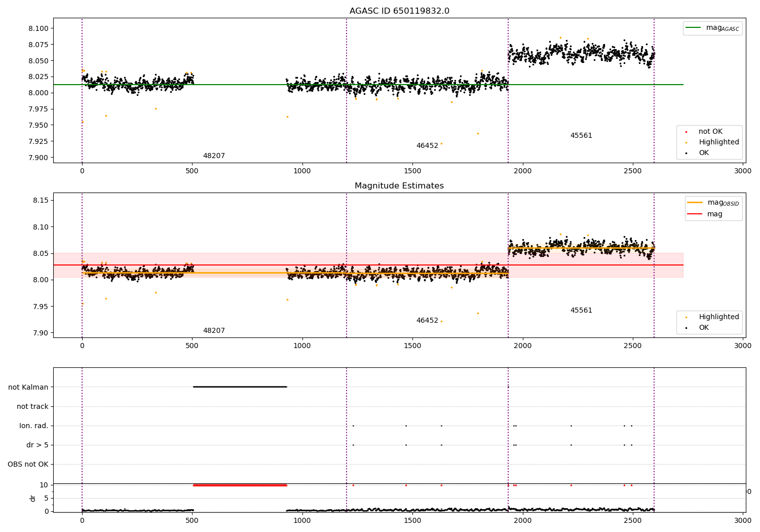
Task: Click the pink mag uncertainty band in middle plot
Action: click(x=368, y=265)
